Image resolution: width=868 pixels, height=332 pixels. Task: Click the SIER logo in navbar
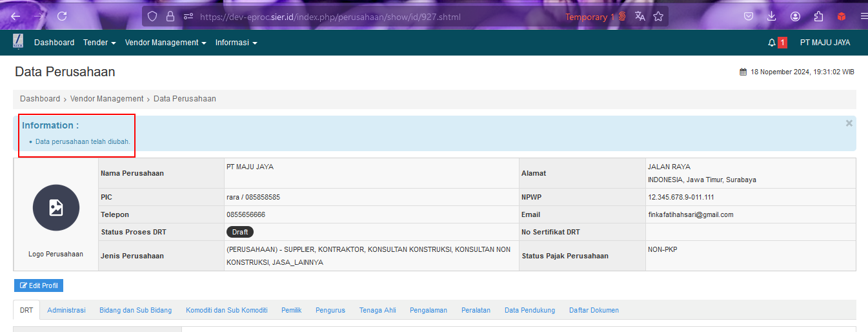click(18, 42)
